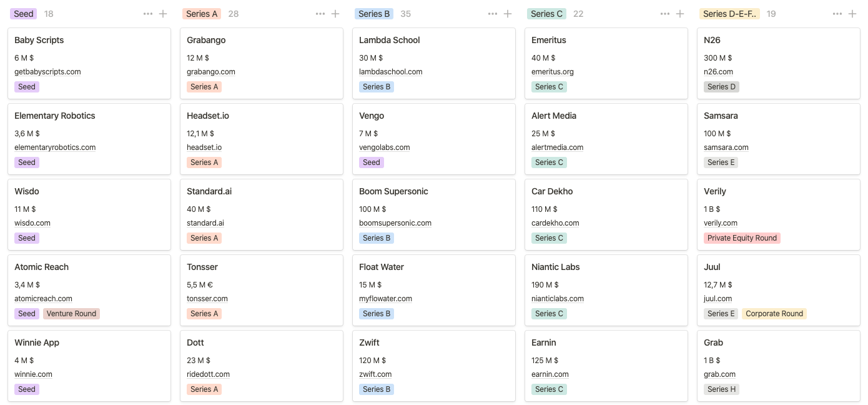Click the Series D-E-F column header tag
This screenshot has height=405, width=868.
pos(729,14)
